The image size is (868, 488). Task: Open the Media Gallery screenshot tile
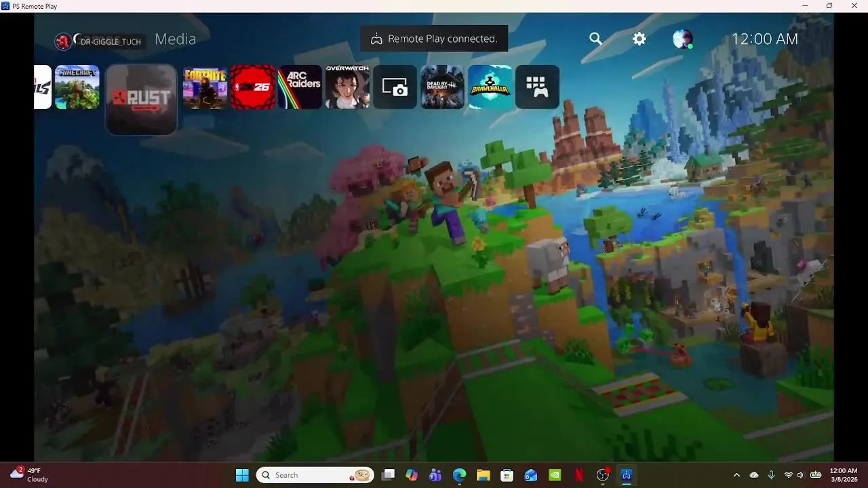395,87
